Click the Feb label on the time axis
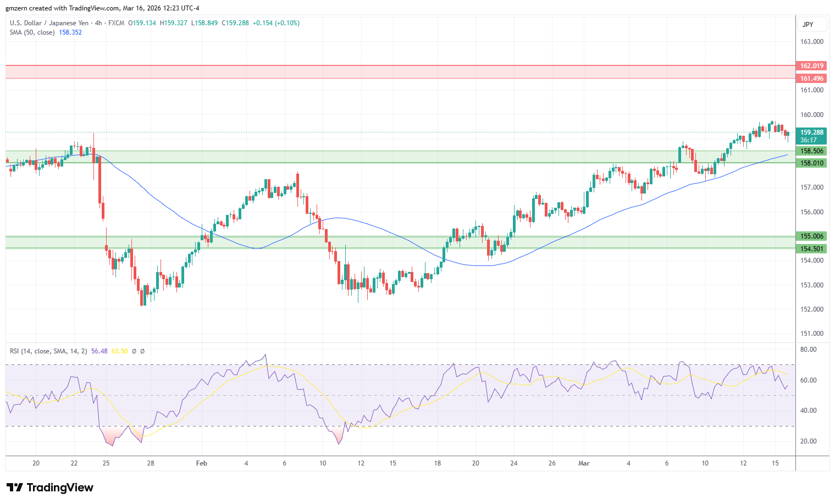Viewport: 835px width, 504px height. click(202, 463)
